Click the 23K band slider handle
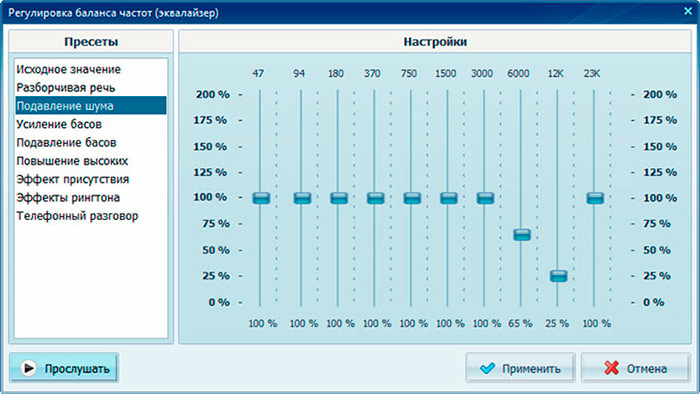700x394 pixels. (595, 198)
